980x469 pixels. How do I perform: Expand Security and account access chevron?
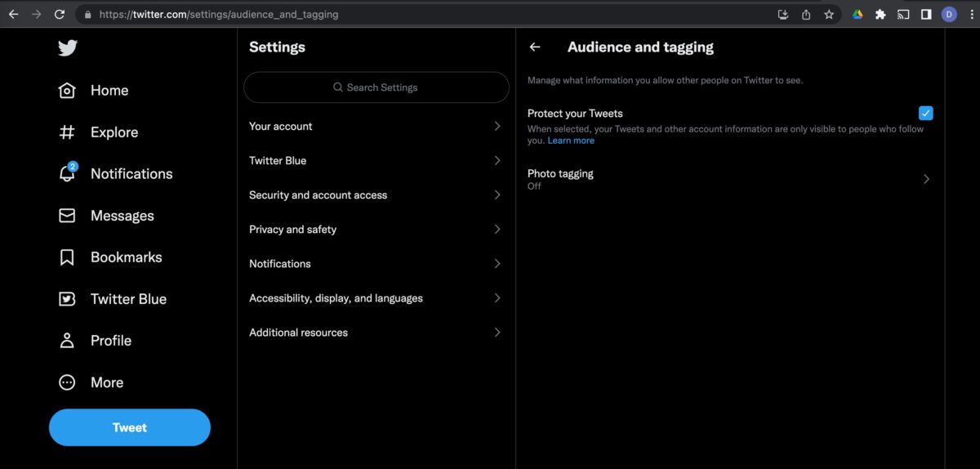coord(497,194)
